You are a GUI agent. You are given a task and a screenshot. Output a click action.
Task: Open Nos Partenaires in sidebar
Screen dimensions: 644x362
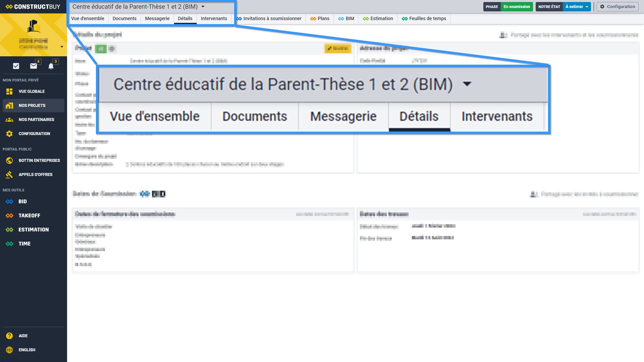[36, 119]
